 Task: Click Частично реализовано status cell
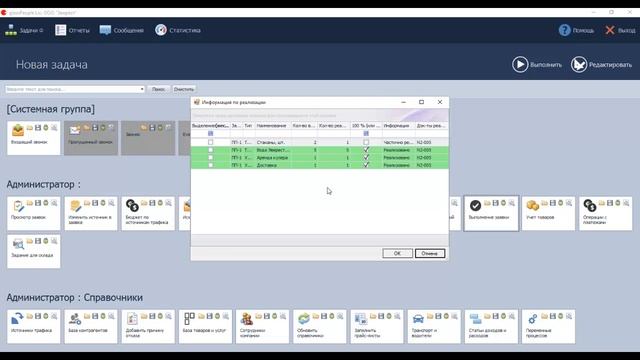(398, 142)
